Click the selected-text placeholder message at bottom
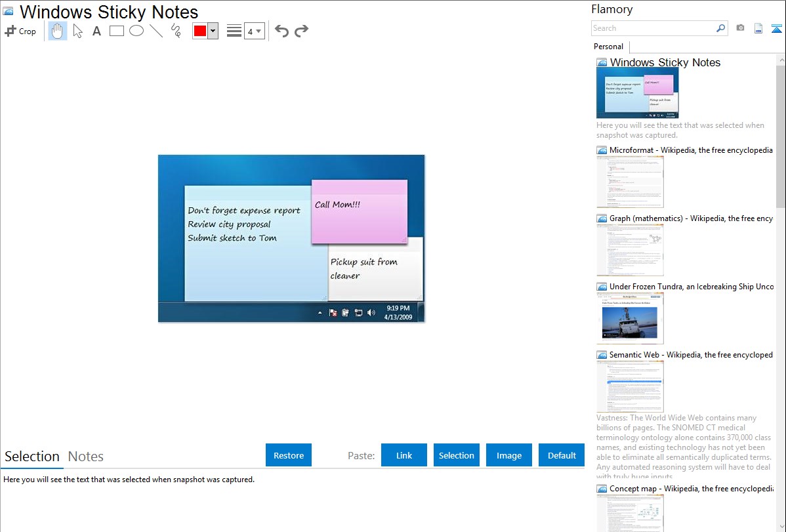This screenshot has height=532, width=786. coord(129,480)
